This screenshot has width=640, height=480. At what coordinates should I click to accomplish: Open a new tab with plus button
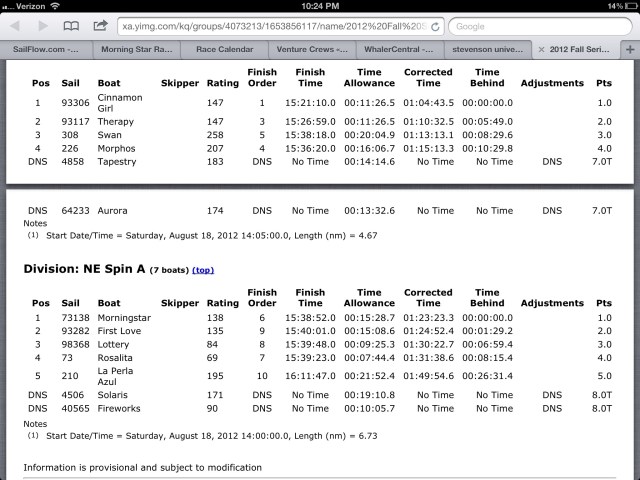tap(630, 48)
